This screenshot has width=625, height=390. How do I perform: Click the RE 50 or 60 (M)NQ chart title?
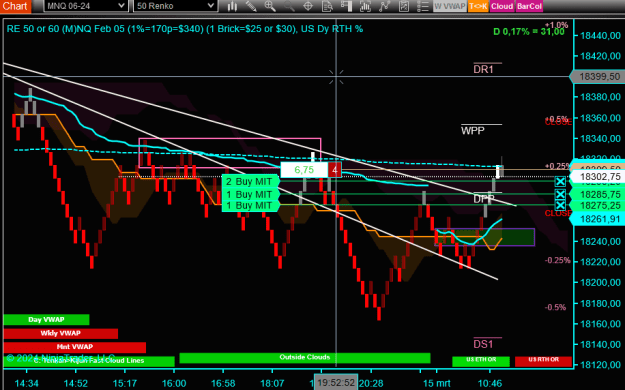click(x=185, y=29)
